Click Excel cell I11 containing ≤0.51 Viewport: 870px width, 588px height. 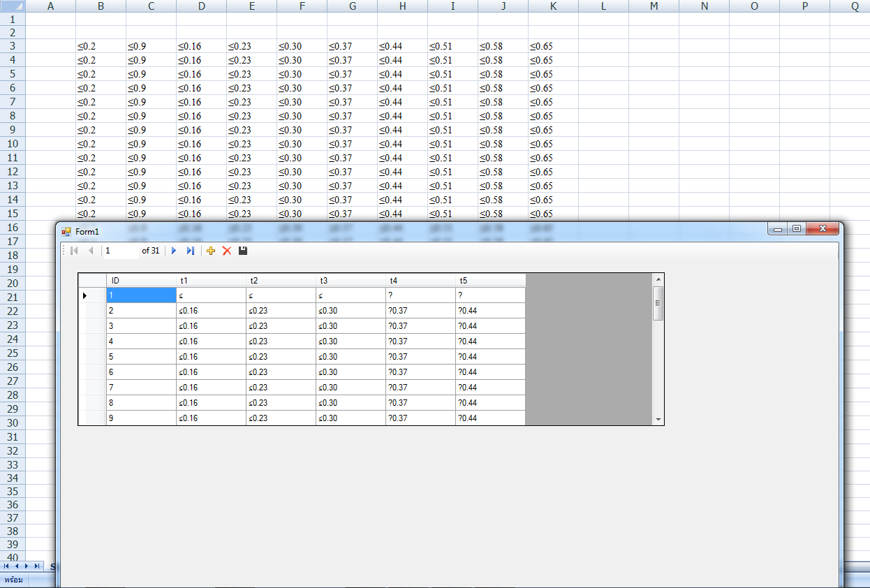click(x=452, y=158)
